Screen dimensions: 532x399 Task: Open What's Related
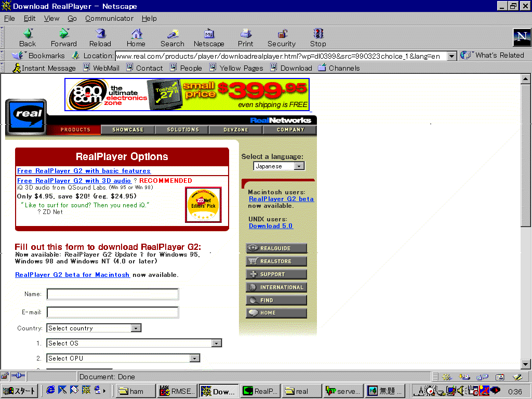(493, 55)
